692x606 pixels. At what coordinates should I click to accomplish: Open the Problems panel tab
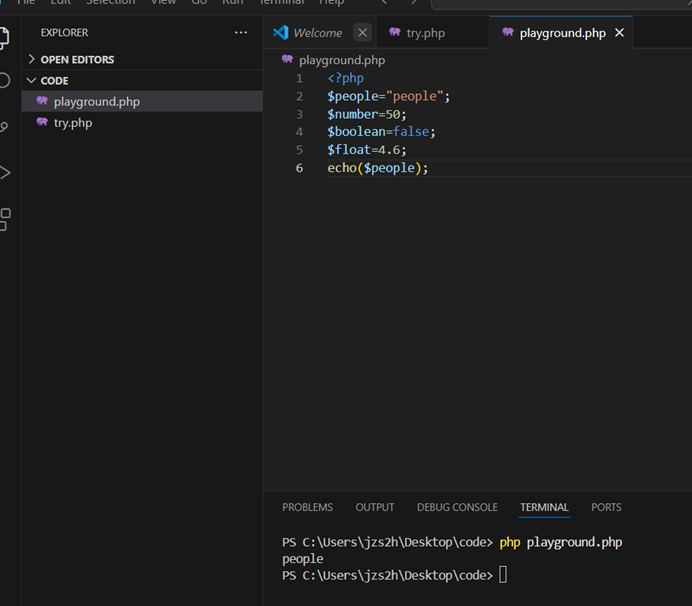pos(308,507)
